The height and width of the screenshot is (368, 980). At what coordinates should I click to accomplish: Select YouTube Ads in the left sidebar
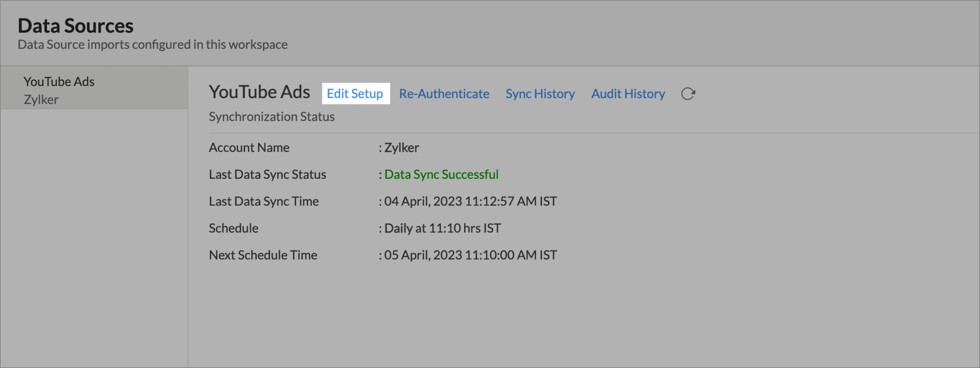pos(59,81)
